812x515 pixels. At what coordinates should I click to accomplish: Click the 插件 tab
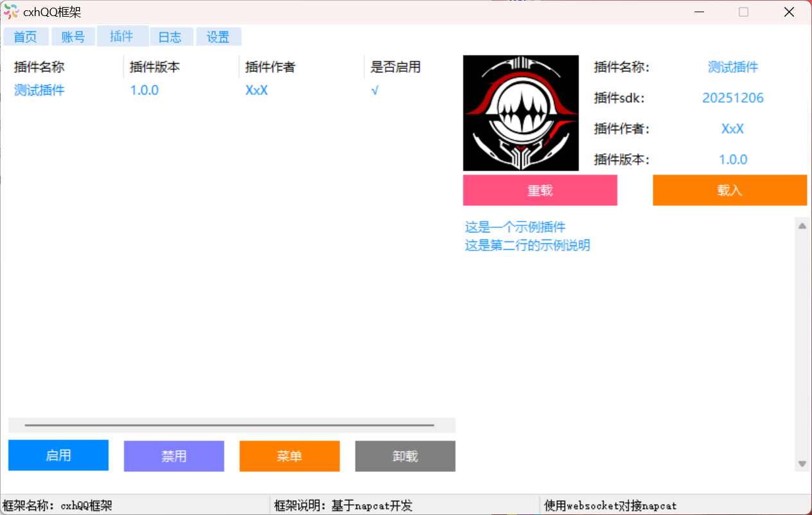point(122,37)
